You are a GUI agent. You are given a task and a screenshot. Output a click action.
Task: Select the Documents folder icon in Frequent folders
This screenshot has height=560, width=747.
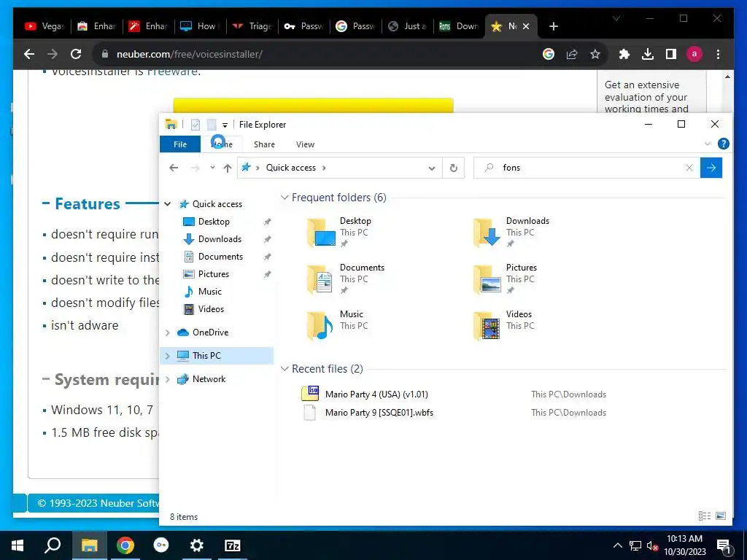click(x=320, y=279)
